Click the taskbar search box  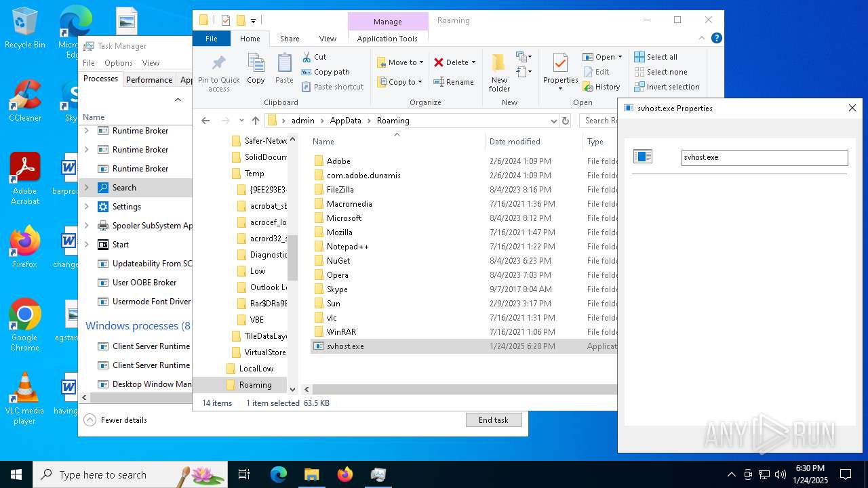tap(130, 474)
